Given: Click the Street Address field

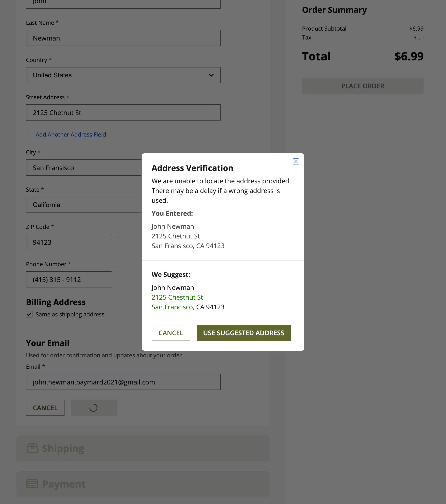Looking at the screenshot, I should [x=123, y=112].
